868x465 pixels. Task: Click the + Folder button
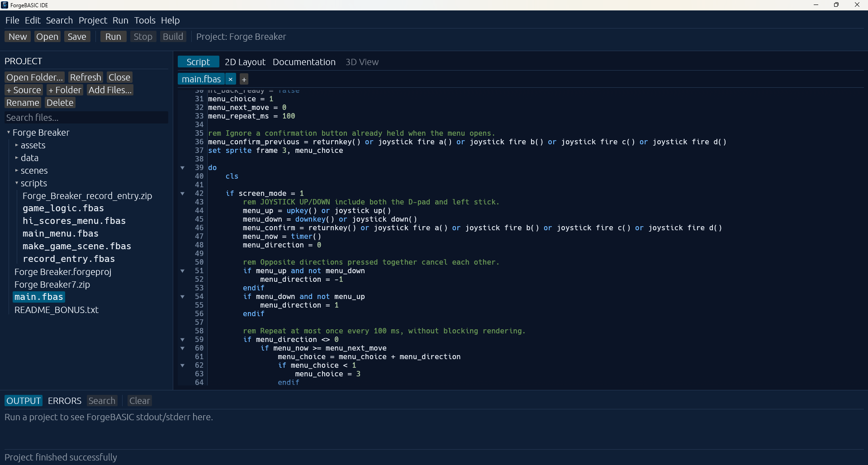click(65, 90)
